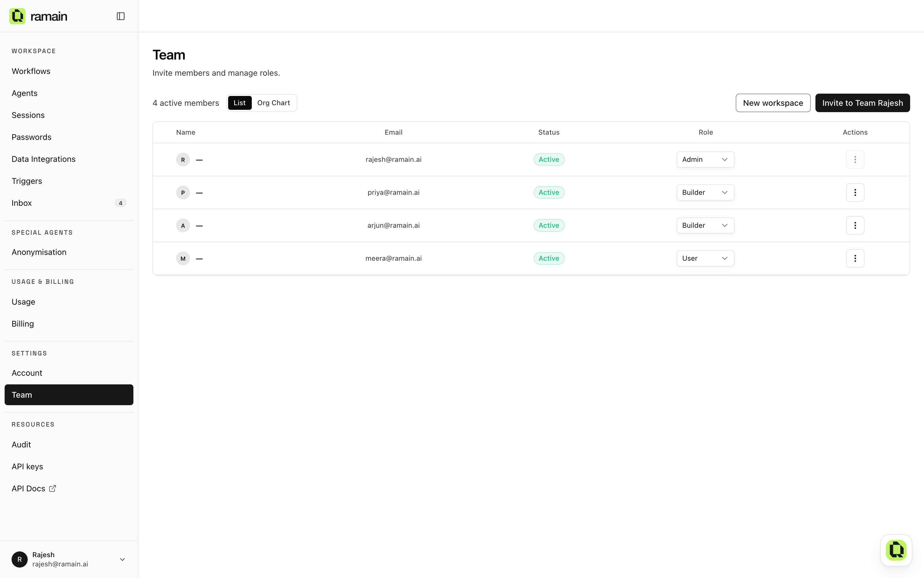
Task: Click Invite to Team Rajesh button
Action: click(862, 103)
